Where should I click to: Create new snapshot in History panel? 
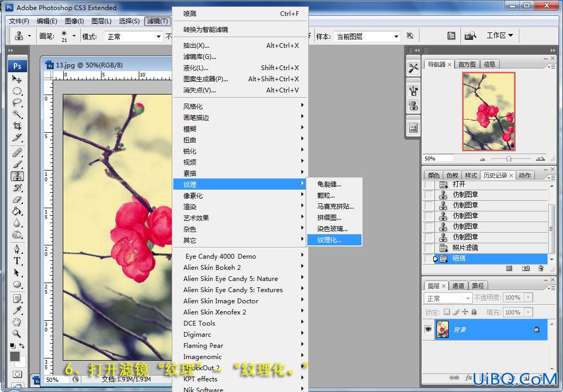526,268
